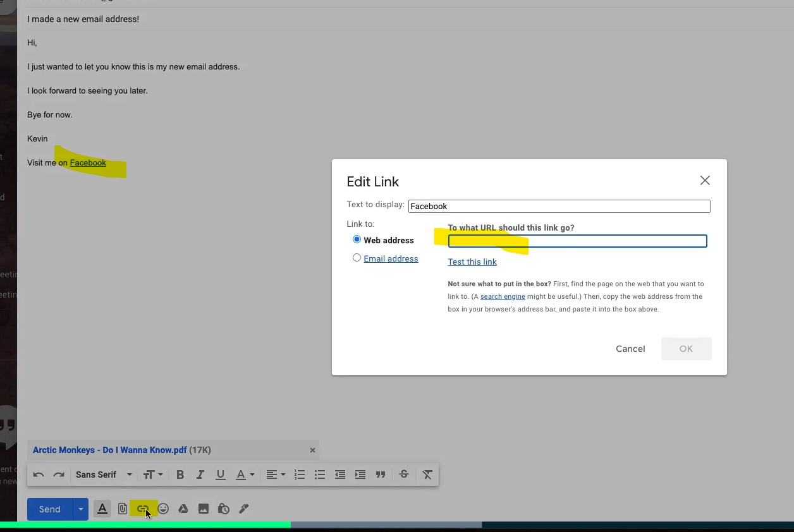
Task: Click the insert link icon
Action: (143, 509)
